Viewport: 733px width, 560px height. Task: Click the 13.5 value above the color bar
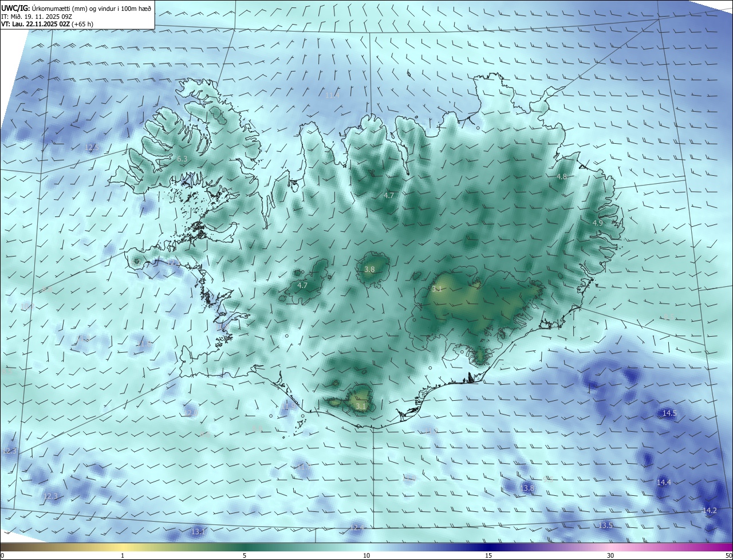coord(606,525)
